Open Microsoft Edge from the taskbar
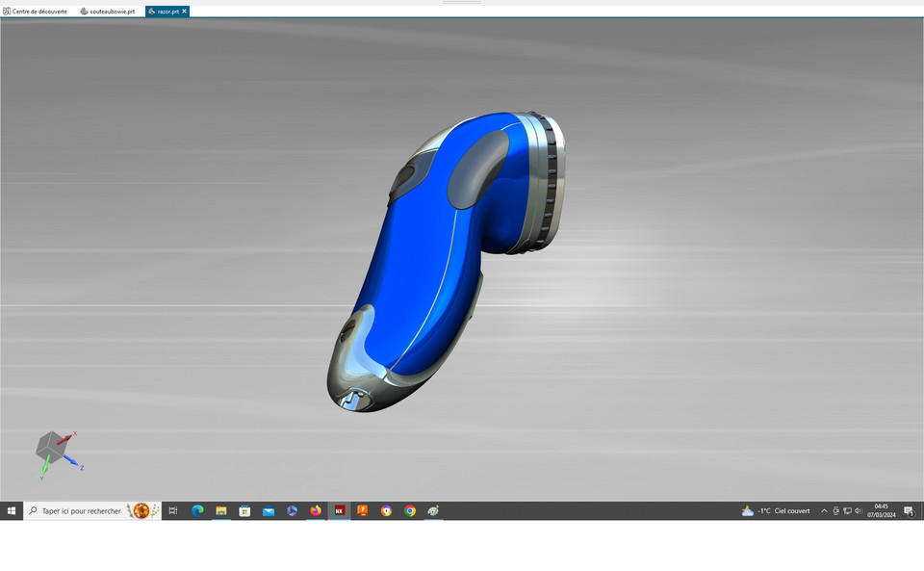 pyautogui.click(x=197, y=510)
